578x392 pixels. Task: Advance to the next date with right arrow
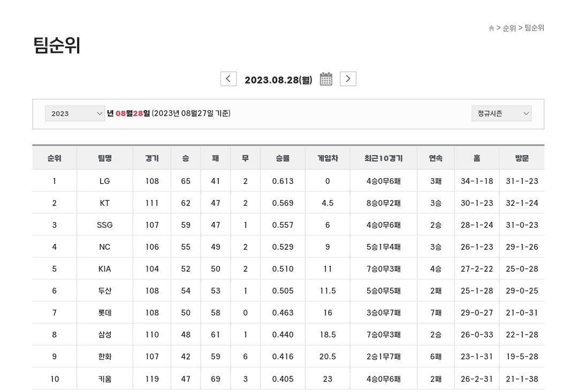pos(348,79)
